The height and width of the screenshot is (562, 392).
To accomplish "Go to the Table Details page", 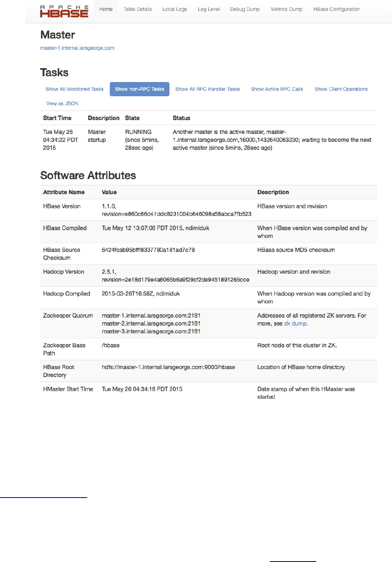I will click(138, 9).
